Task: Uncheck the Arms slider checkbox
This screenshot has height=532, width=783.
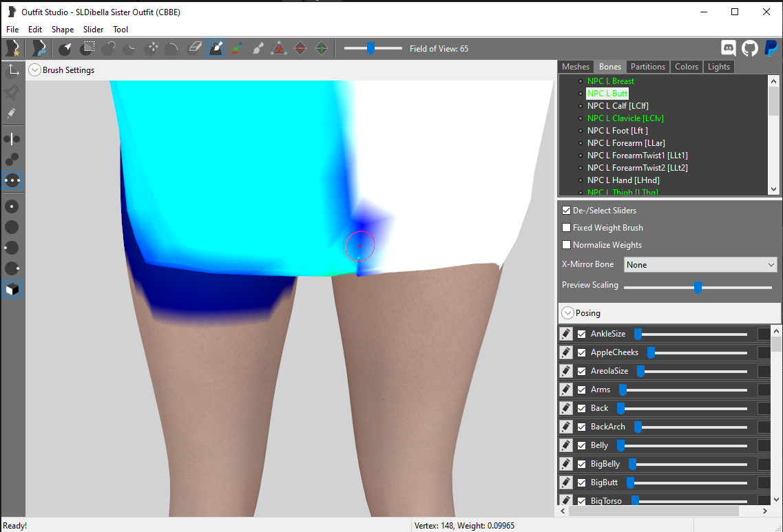Action: coord(582,390)
